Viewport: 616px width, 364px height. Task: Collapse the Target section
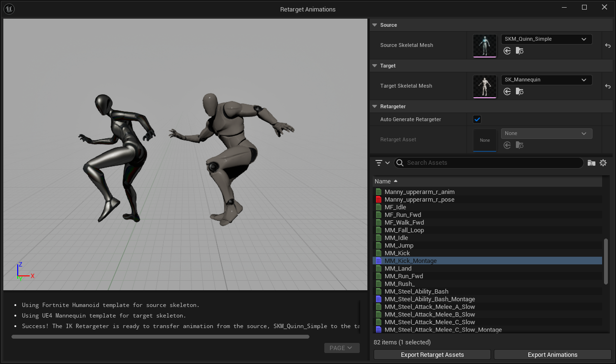pos(375,66)
